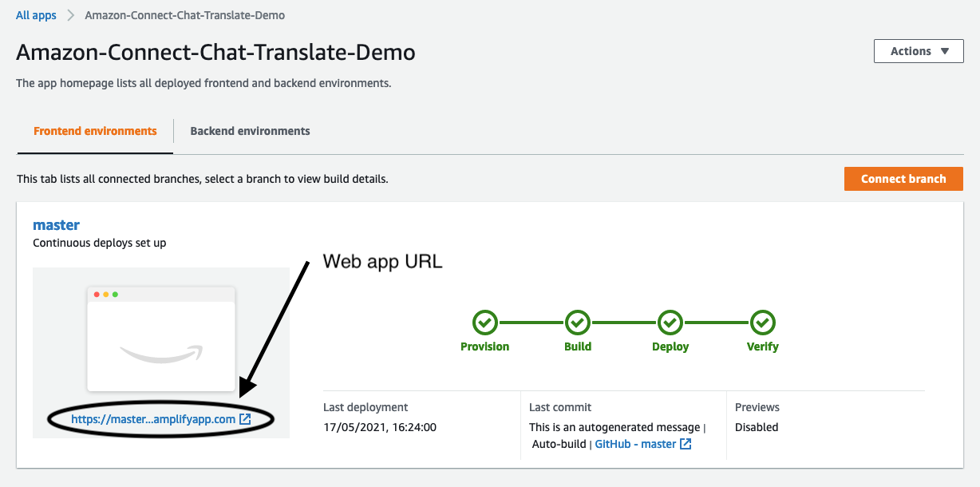Screen dimensions: 980x487
Task: Click the Disabled previews status
Action: pos(757,427)
